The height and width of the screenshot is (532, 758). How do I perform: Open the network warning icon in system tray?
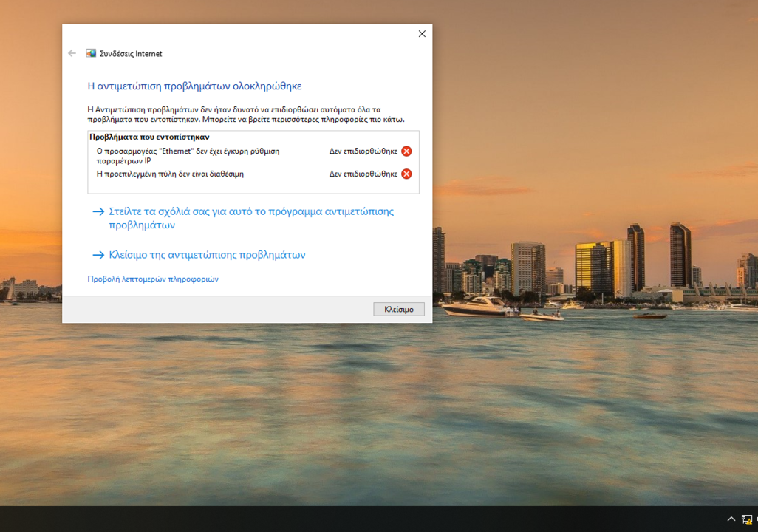click(x=746, y=519)
